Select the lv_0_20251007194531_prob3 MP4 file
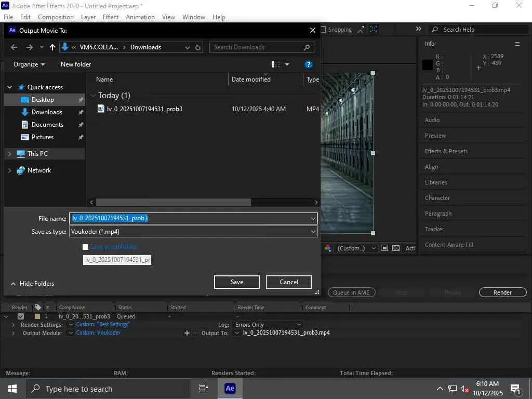This screenshot has width=532, height=399. tap(144, 109)
